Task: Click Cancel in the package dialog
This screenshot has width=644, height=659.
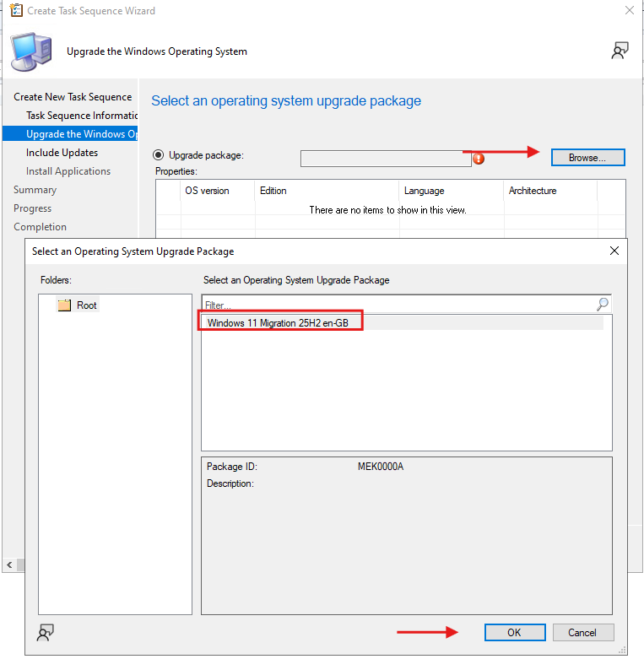Action: (x=582, y=632)
